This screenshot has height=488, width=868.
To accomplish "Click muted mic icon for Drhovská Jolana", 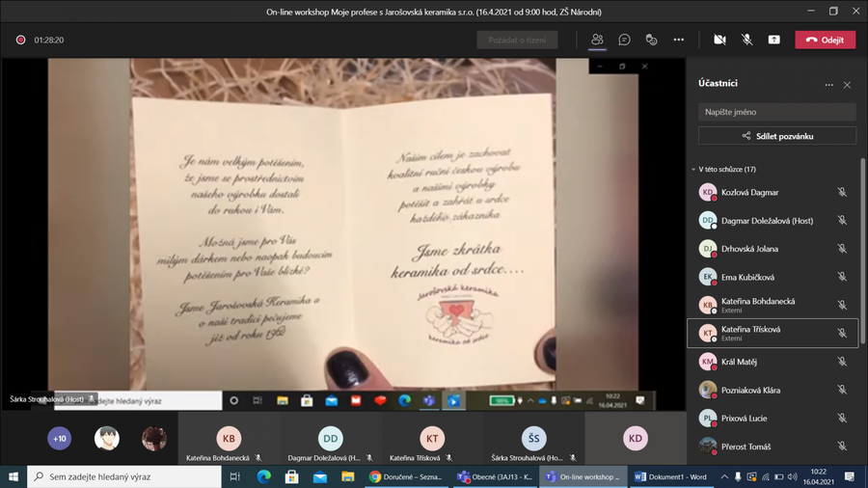I will click(842, 249).
